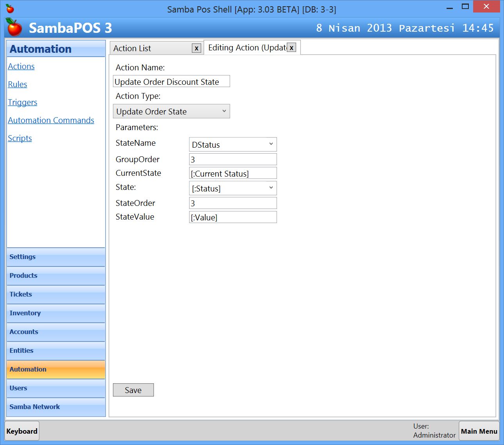Image resolution: width=504 pixels, height=445 pixels.
Task: Expand the Action Type dropdown
Action: 171,111
